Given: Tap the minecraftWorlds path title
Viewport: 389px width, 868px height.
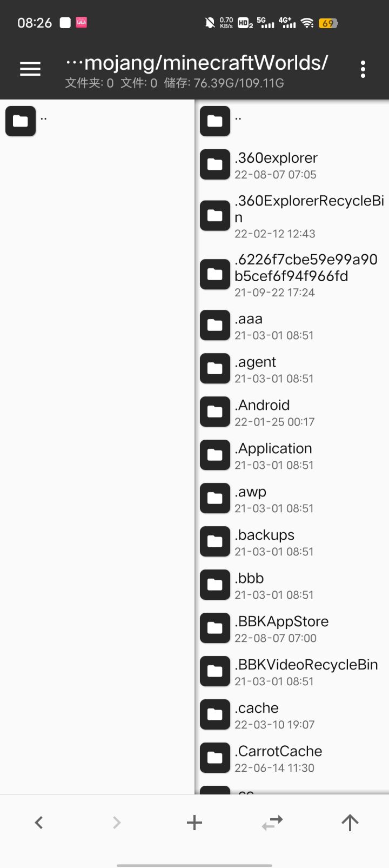Looking at the screenshot, I should point(206,63).
